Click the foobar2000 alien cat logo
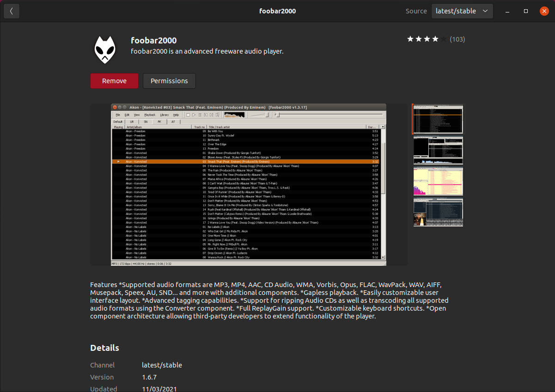 coord(105,49)
